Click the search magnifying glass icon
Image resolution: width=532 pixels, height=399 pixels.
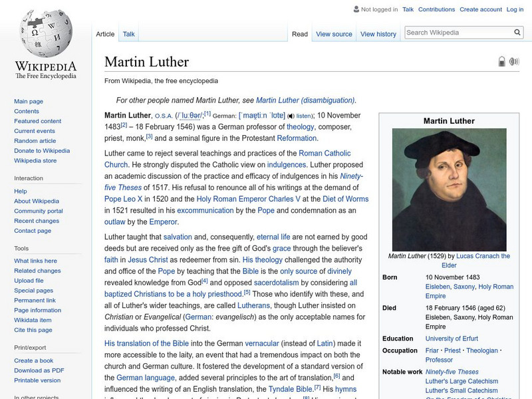point(517,33)
